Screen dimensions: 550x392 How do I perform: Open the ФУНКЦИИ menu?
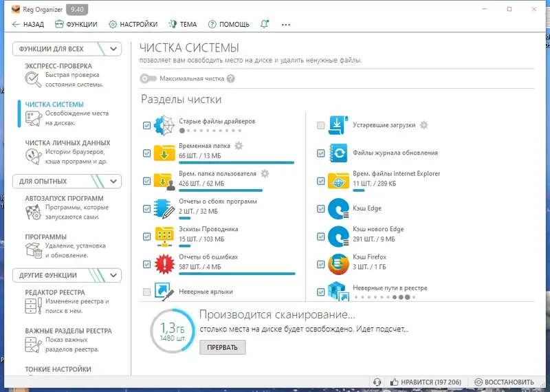pos(76,25)
